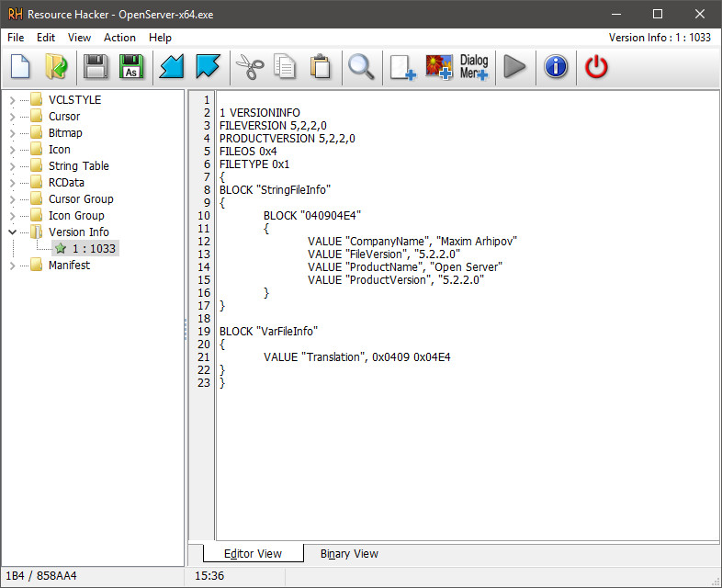Expand the VCLSTYLE tree node
The width and height of the screenshot is (722, 588).
coord(12,100)
